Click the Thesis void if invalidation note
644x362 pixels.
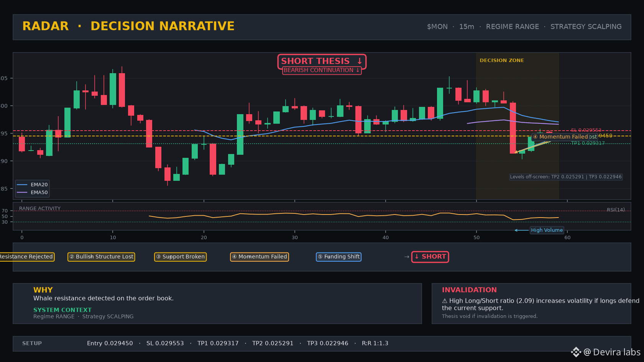[x=490, y=316]
